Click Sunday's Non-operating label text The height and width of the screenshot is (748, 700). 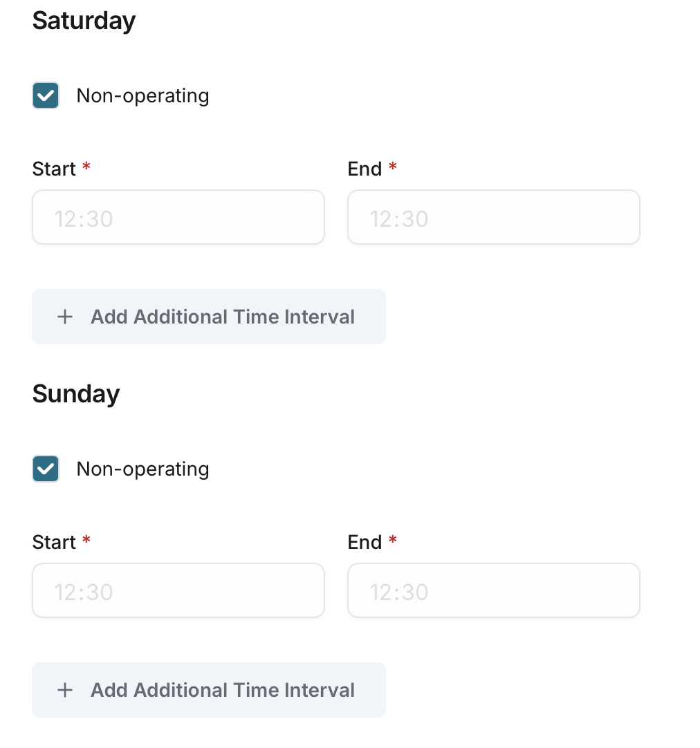pos(142,469)
